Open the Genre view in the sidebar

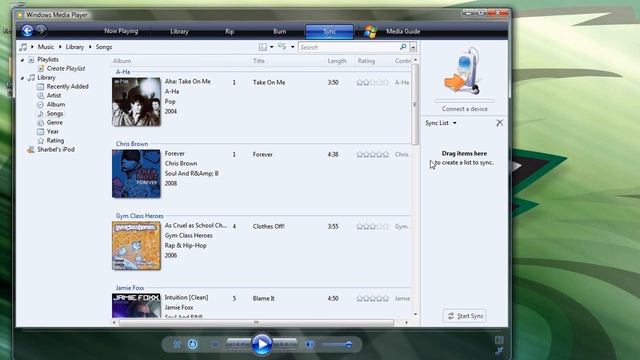pos(55,122)
